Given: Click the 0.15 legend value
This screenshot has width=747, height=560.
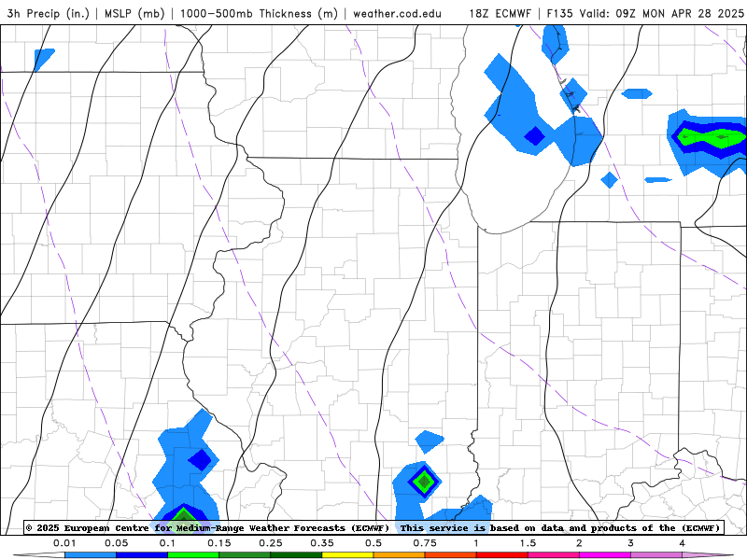Looking at the screenshot, I should pyautogui.click(x=219, y=543).
